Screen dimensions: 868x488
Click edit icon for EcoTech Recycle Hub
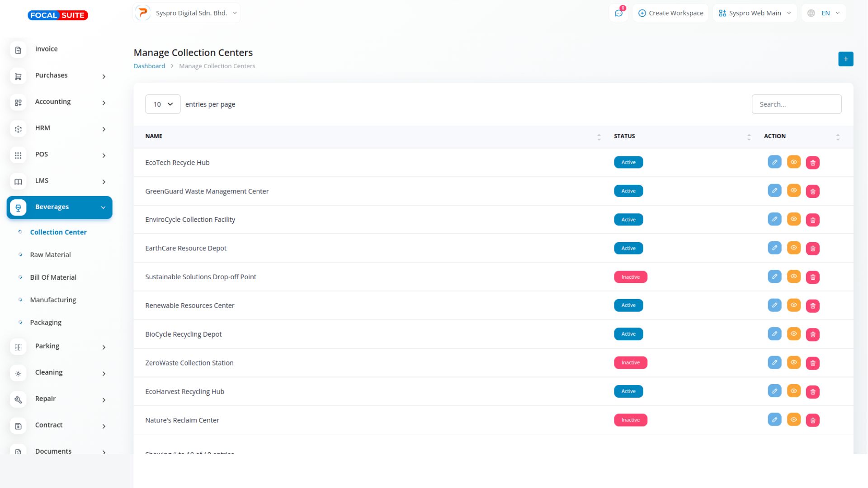pos(774,162)
